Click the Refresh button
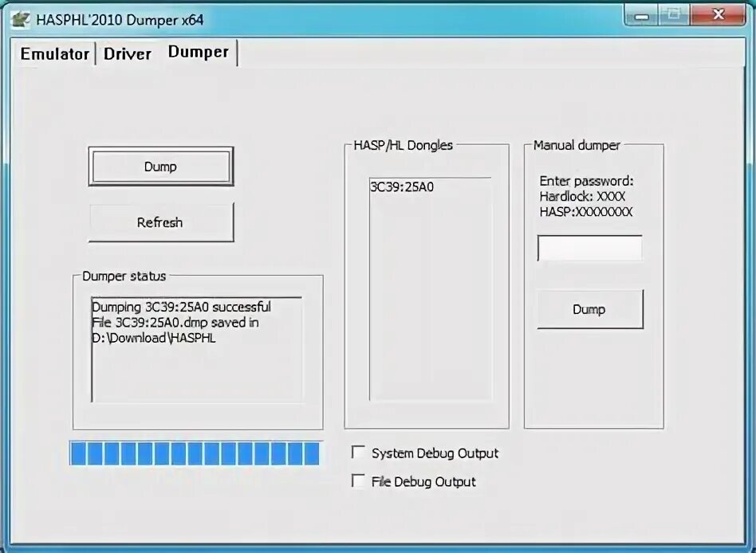This screenshot has height=553, width=756. point(160,222)
